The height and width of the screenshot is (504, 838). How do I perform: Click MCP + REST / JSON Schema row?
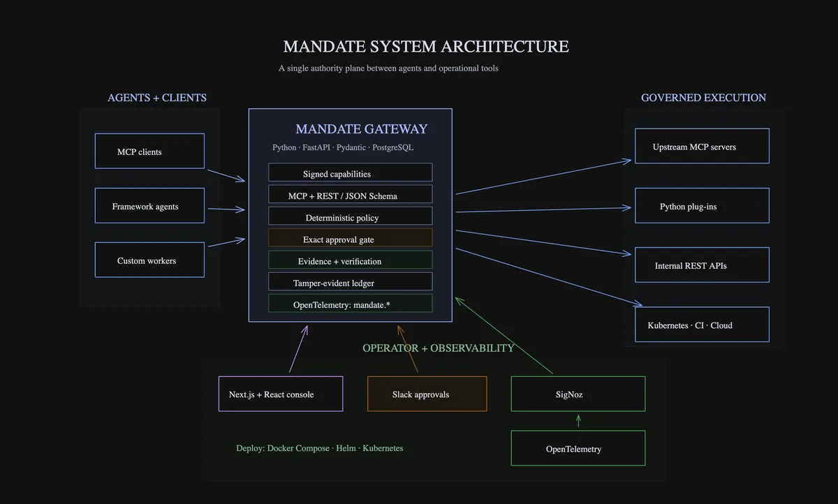(351, 194)
